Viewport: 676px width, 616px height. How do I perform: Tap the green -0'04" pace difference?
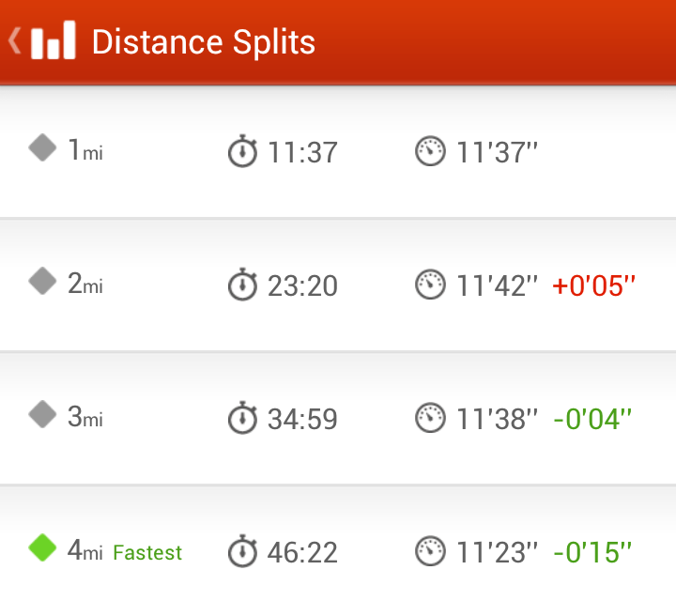[x=592, y=419]
